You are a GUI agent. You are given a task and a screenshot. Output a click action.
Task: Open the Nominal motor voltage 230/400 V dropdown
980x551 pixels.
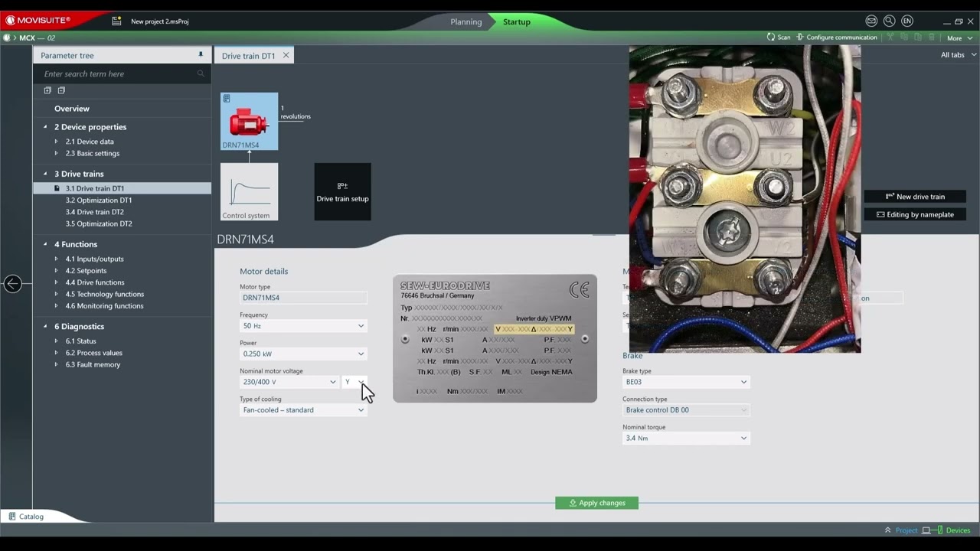[x=289, y=382]
